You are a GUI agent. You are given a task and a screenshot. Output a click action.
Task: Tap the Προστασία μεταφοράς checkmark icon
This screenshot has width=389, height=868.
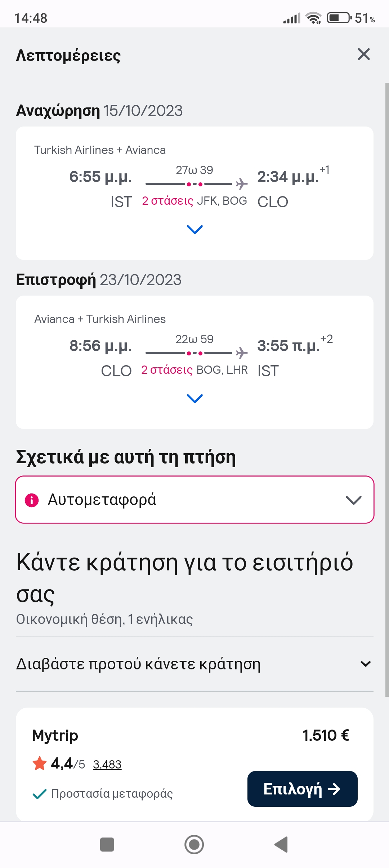[40, 794]
